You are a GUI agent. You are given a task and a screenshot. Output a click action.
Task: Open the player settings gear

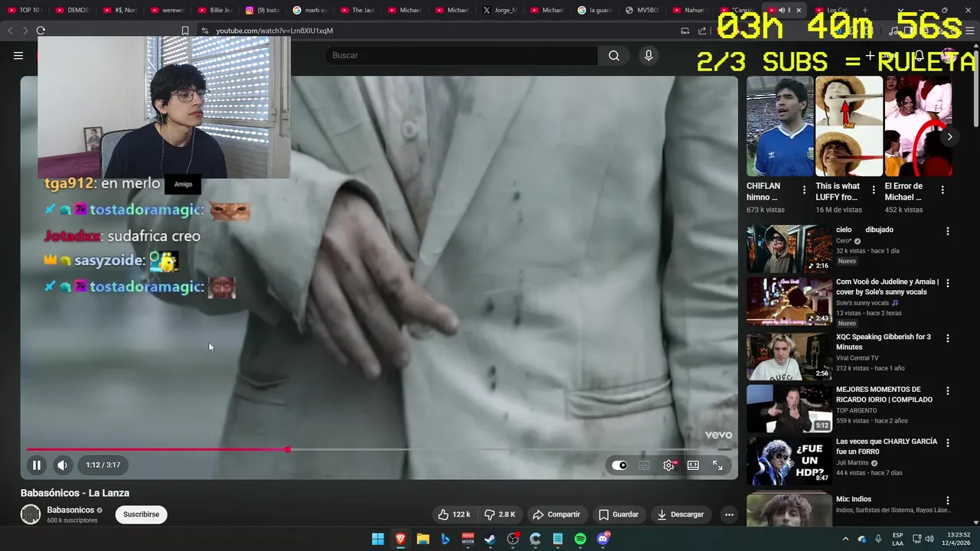pos(668,465)
